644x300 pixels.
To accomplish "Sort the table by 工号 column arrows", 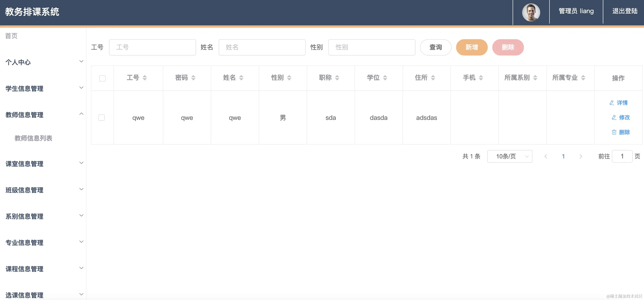I will pyautogui.click(x=145, y=78).
